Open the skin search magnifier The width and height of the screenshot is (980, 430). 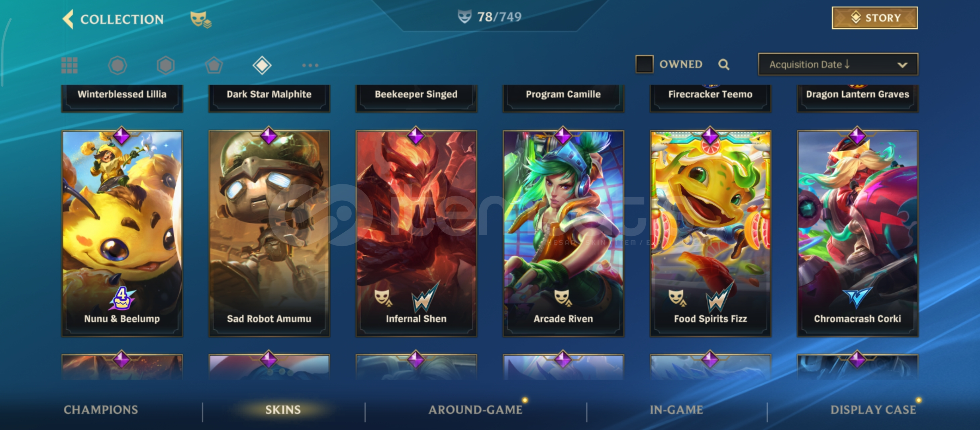724,64
